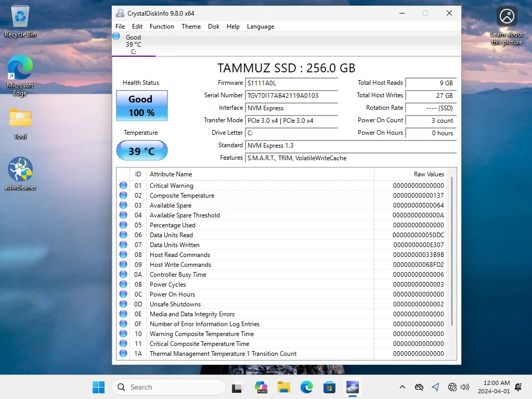Viewport: 532px width, 399px height.
Task: Open the Language menu
Action: (260, 27)
